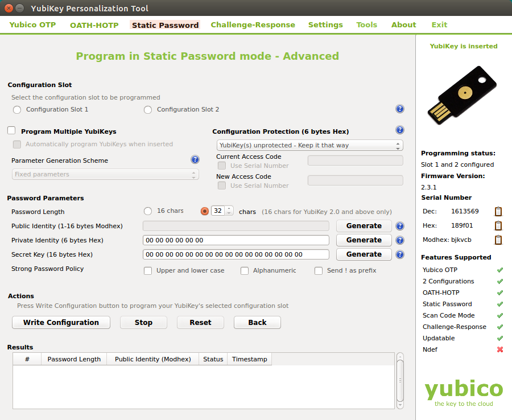Click the password length number field
Screen dimensions: 512x420
pyautogui.click(x=218, y=211)
